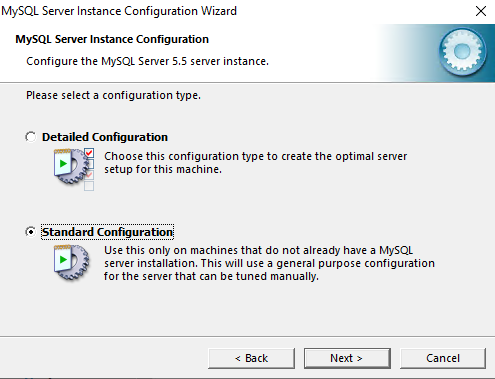Click the top red checkmark beside Detailed icon

(89, 153)
